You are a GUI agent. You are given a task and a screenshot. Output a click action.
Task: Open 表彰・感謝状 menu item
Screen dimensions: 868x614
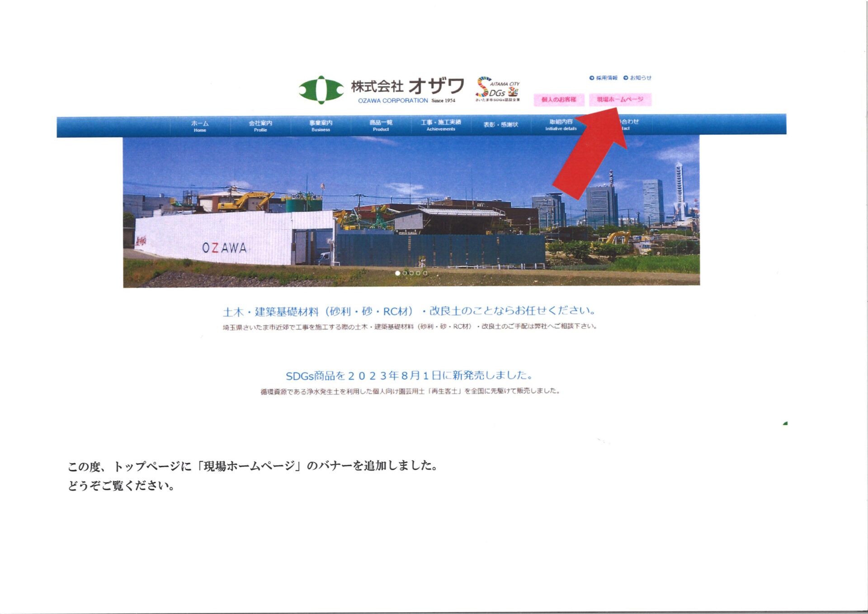point(500,124)
